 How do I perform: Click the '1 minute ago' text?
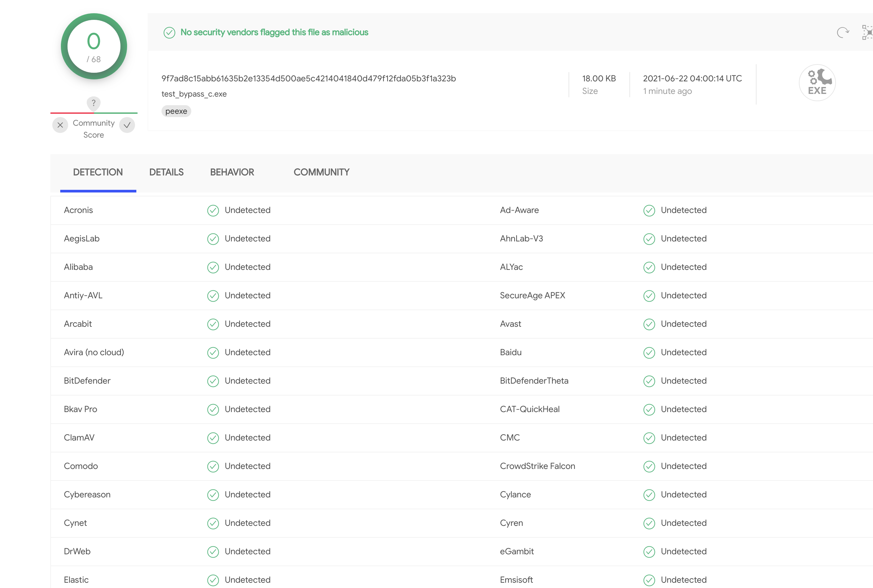pyautogui.click(x=667, y=91)
